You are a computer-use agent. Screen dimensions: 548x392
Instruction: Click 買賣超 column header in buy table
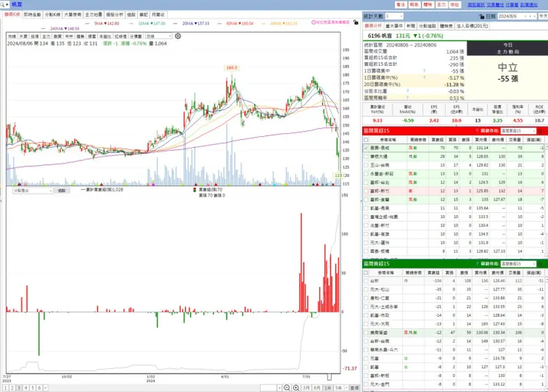coord(438,140)
